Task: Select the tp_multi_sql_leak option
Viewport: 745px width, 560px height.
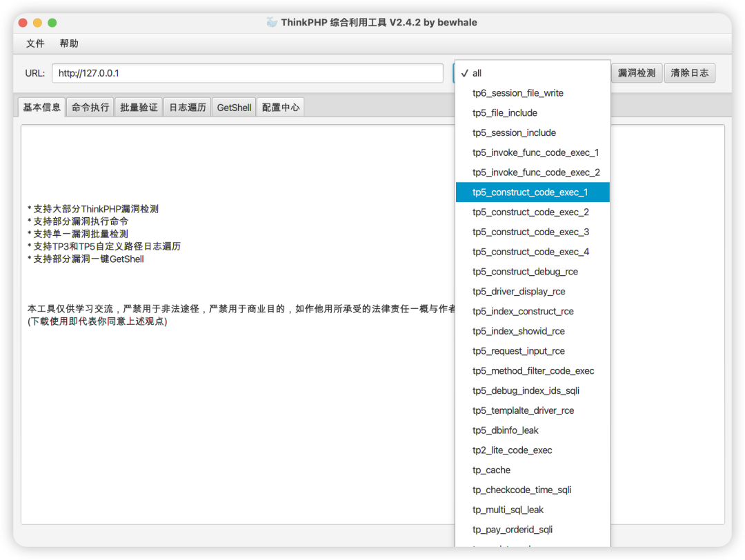Action: pyautogui.click(x=533, y=510)
